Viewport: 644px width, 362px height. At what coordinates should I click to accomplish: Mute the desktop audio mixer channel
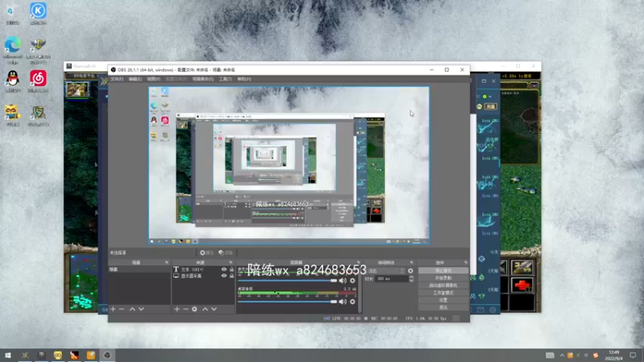[x=343, y=302]
